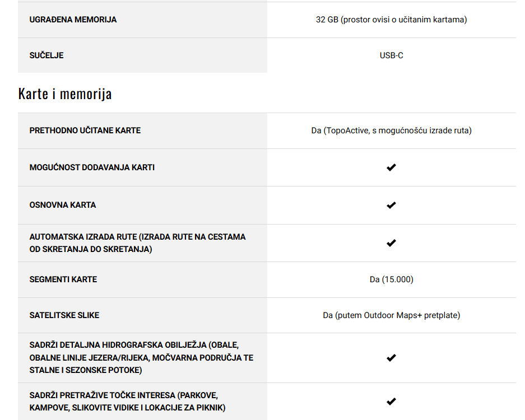Click the USB-C value text
This screenshot has height=420, width=525.
click(392, 55)
